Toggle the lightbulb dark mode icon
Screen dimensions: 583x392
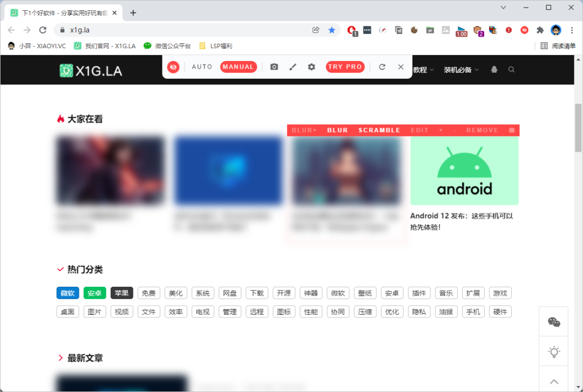coord(554,352)
